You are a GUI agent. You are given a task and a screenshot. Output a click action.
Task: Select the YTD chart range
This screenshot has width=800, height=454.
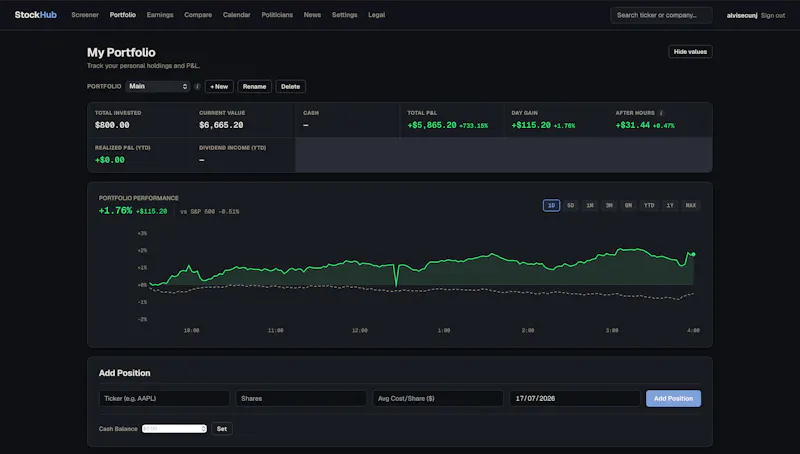[x=649, y=206]
